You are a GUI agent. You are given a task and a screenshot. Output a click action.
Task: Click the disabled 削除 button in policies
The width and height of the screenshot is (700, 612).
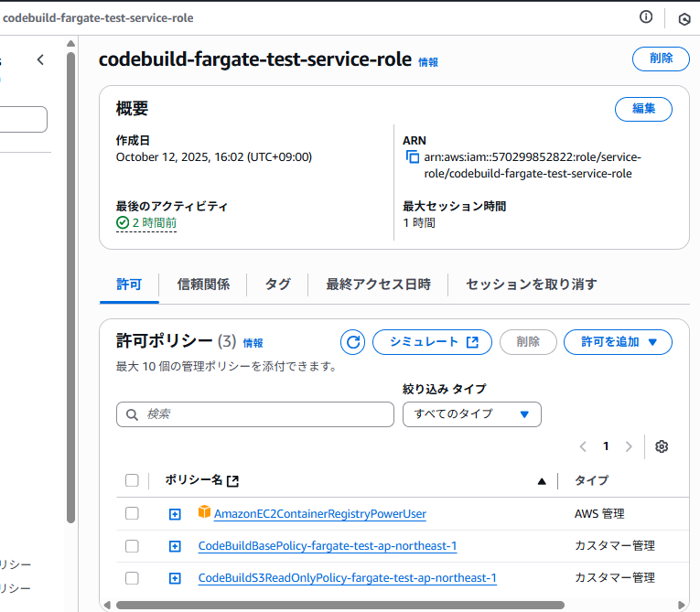point(528,342)
